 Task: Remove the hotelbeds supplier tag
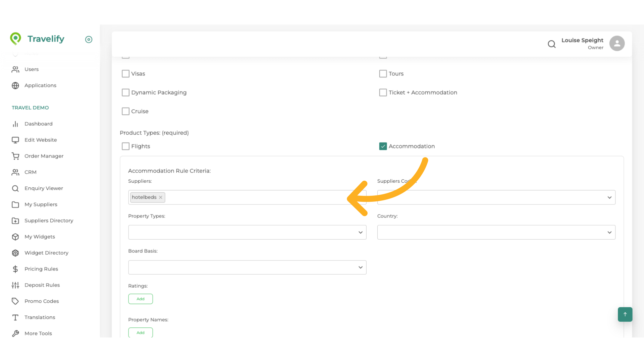tap(161, 197)
